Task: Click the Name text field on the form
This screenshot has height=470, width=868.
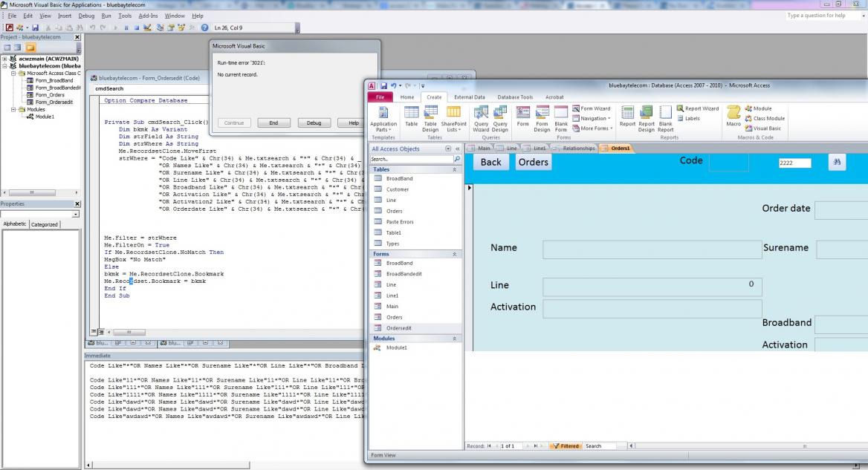Action: 652,249
